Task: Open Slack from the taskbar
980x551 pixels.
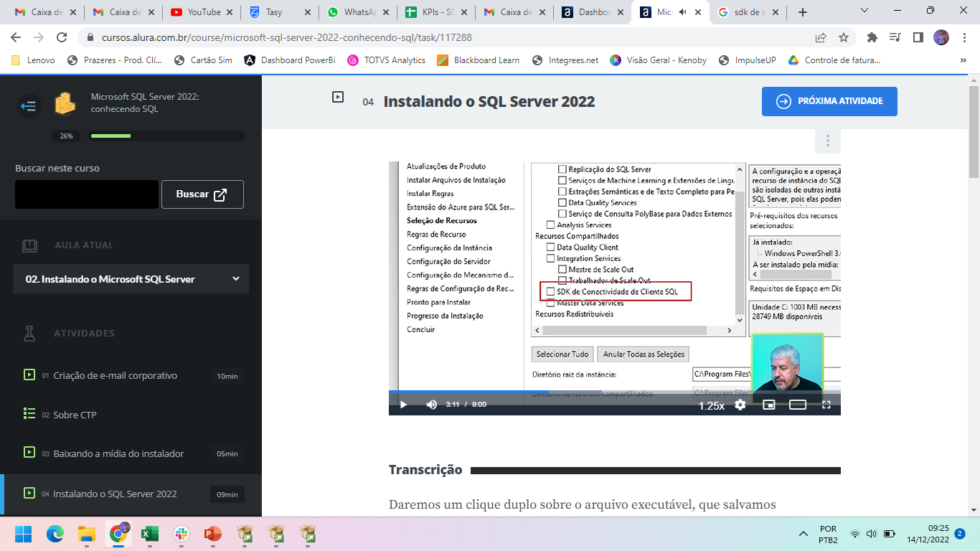Action: coord(182,534)
